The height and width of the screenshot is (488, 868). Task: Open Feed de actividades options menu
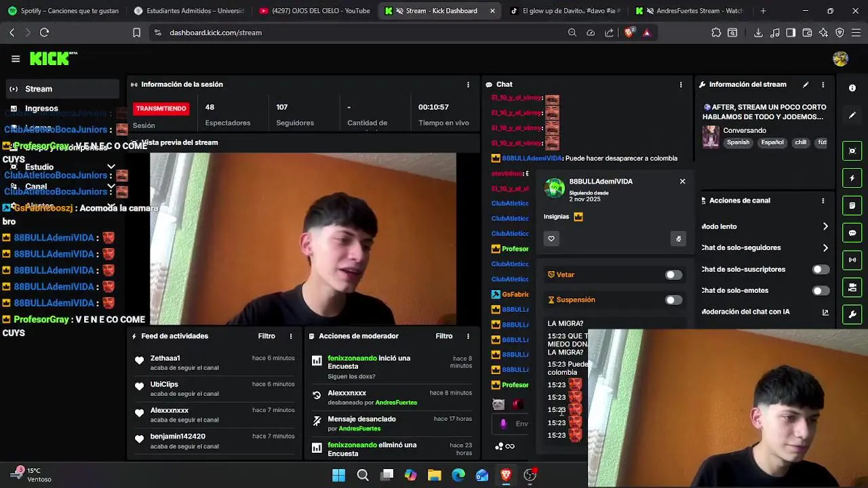coord(291,336)
